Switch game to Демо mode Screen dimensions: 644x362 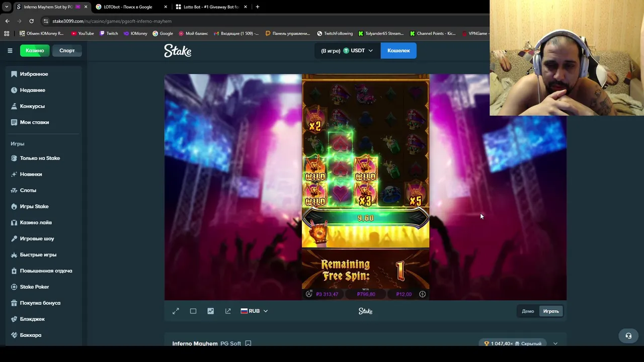[528, 311]
